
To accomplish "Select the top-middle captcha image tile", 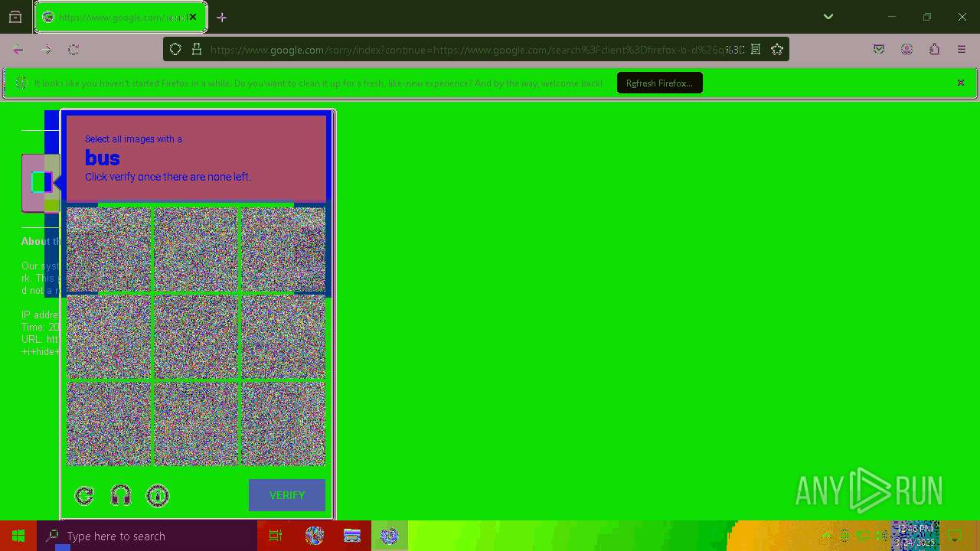I will tap(196, 249).
